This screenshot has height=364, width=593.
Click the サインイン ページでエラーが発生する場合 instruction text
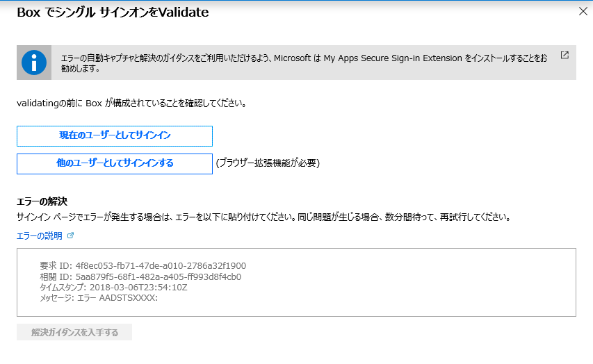pyautogui.click(x=264, y=217)
